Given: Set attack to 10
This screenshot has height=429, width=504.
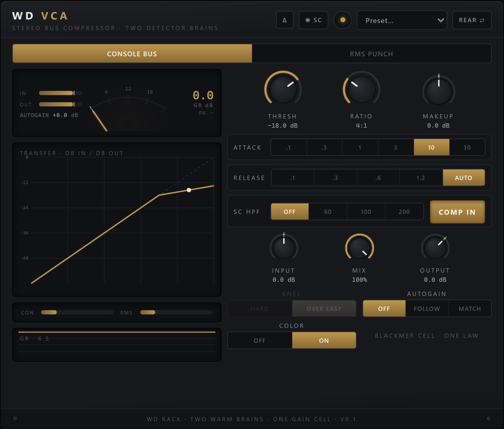Looking at the screenshot, I should pos(432,147).
